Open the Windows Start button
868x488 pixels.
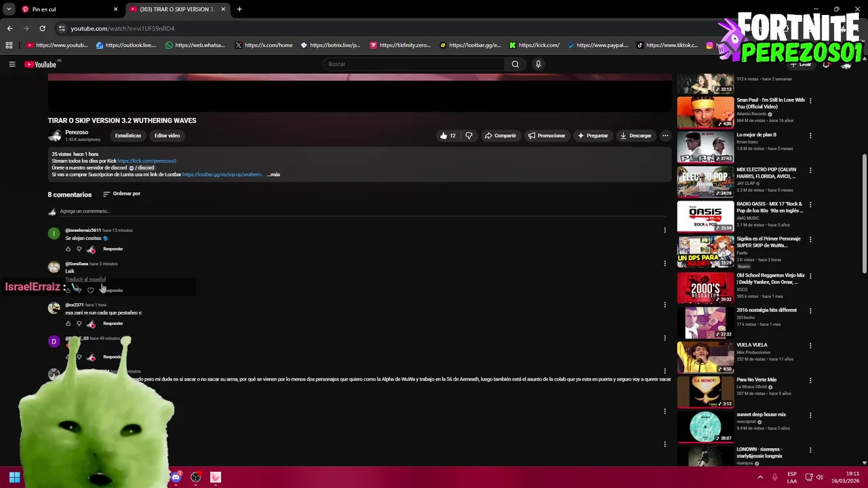tap(14, 477)
